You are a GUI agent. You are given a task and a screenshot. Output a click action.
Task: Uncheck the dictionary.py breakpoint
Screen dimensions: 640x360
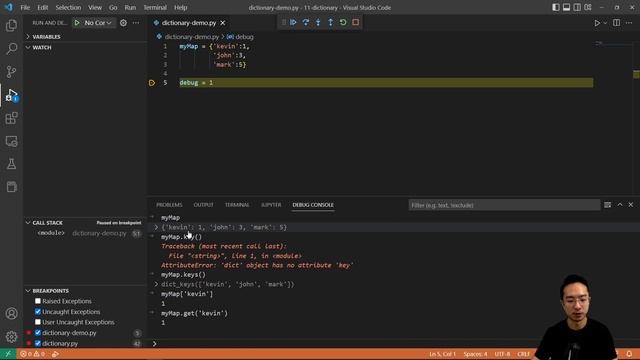click(x=38, y=343)
